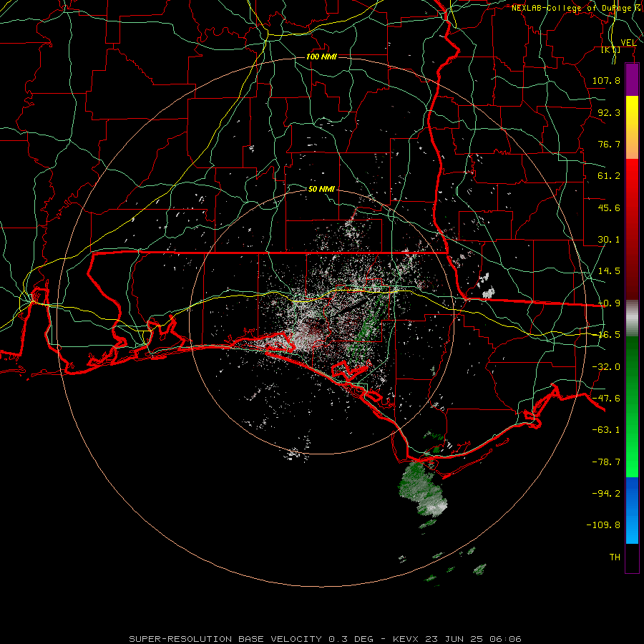Click the TH threshold label
The width and height of the screenshot is (644, 644).
point(615,557)
